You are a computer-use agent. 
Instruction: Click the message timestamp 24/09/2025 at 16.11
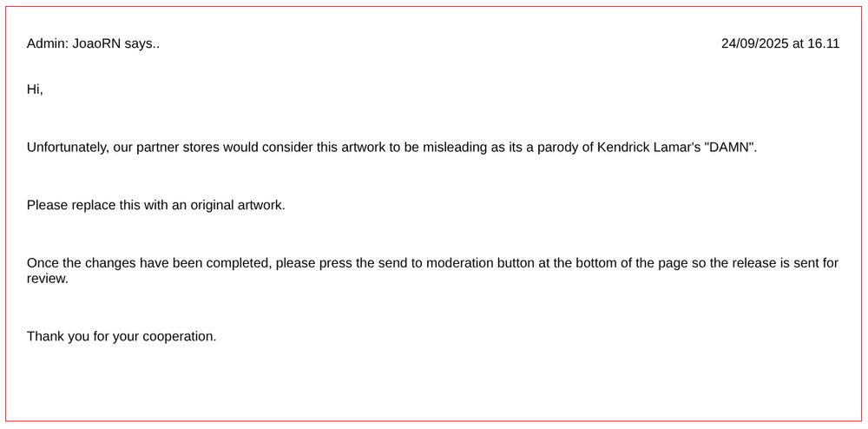click(779, 43)
